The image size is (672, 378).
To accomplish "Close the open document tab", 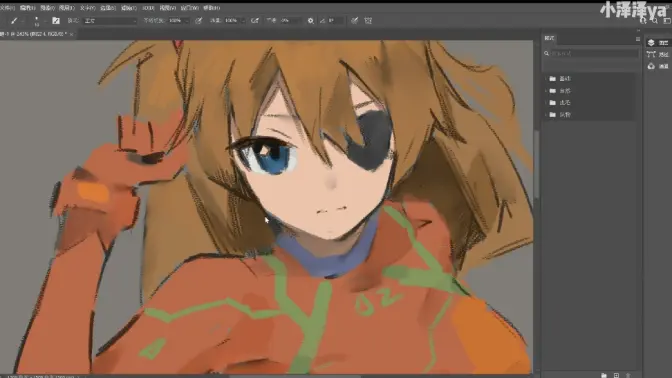I will tap(72, 34).
